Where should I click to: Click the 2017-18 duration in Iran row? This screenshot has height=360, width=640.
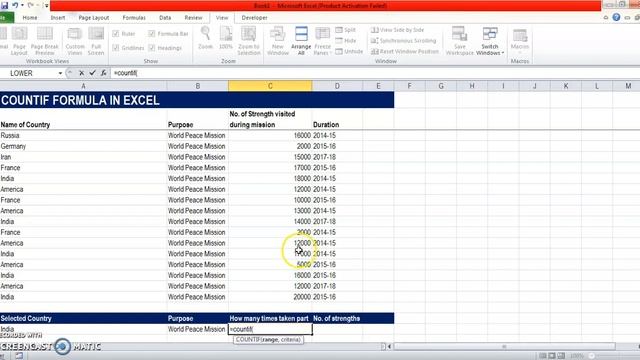[337, 157]
